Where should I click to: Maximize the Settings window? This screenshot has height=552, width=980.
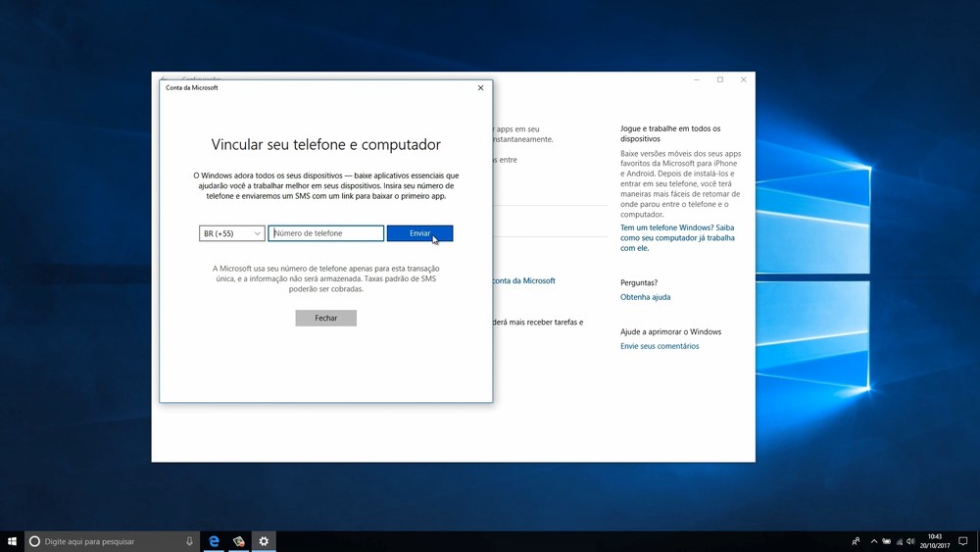720,79
